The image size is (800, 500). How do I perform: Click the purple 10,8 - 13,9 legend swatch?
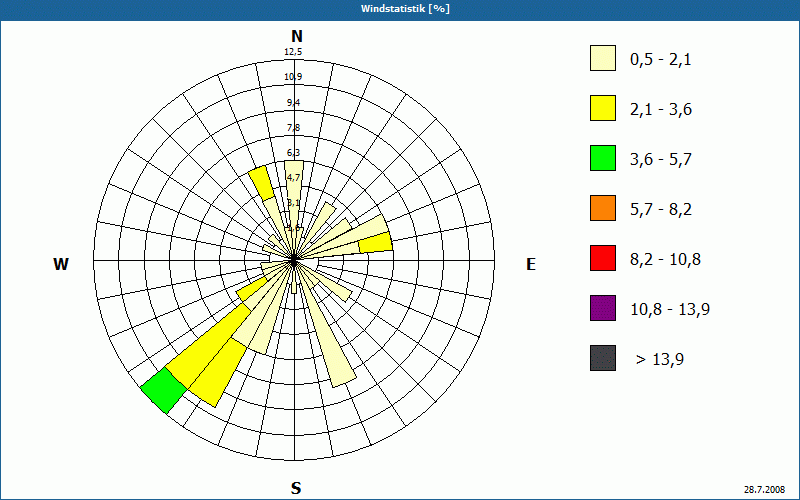coord(603,308)
